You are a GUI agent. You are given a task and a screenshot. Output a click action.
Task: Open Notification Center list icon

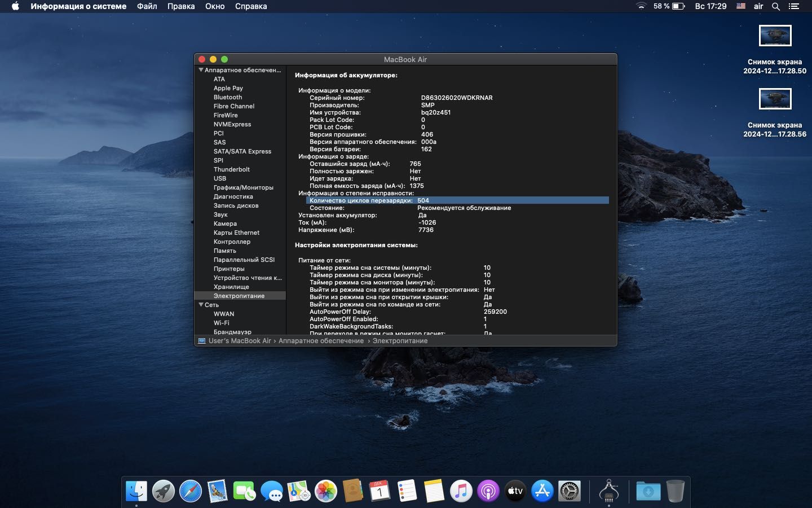coord(794,6)
